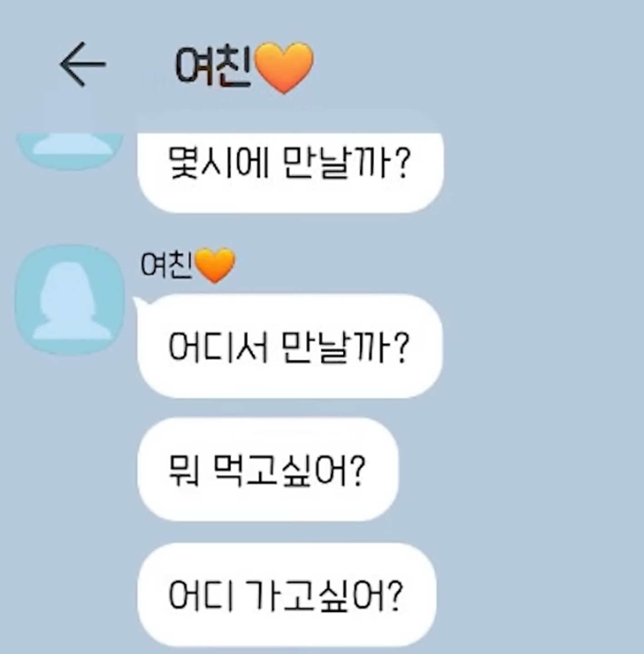This screenshot has height=654, width=644.
Task: Tap the small heart beside sender name
Action: 215,266
